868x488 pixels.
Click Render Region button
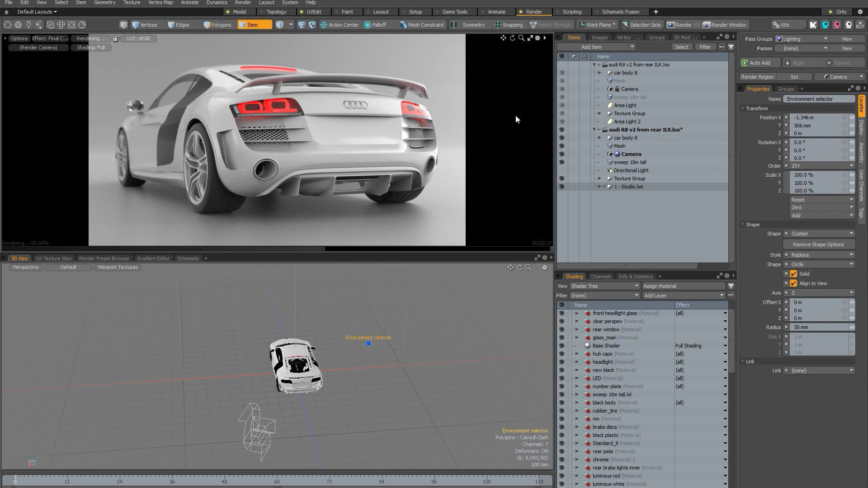[x=758, y=77]
